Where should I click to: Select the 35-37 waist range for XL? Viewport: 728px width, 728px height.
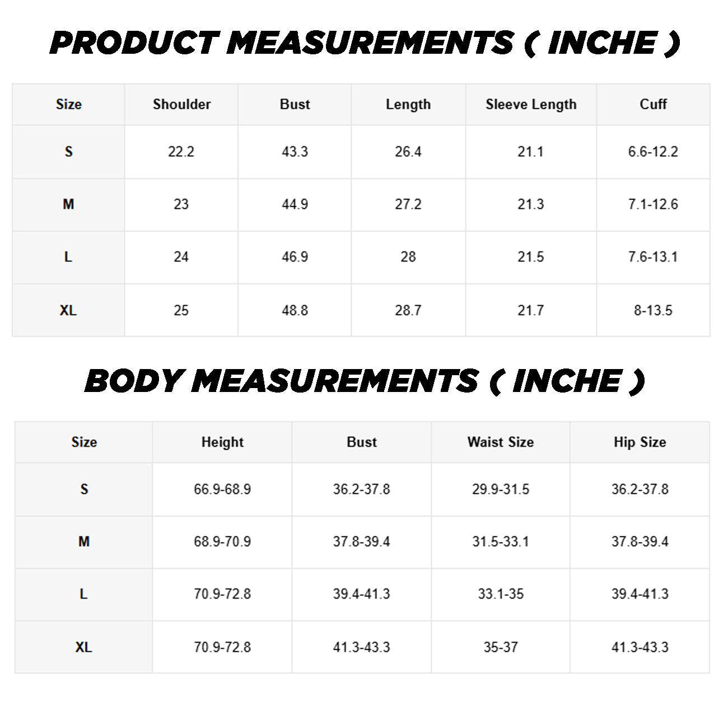click(501, 647)
